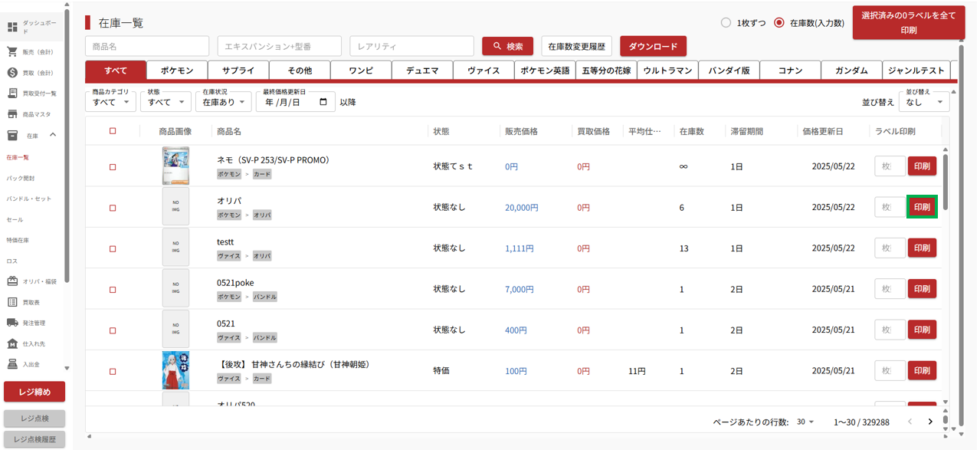Open the 買取受付一覧 receipt icon
Viewport: 980px width, 450px height.
pos(12,94)
